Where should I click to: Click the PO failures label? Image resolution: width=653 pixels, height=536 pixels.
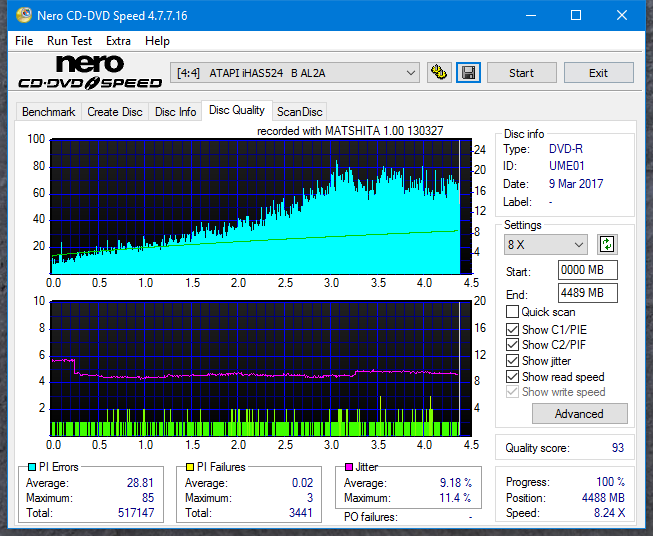(x=371, y=517)
